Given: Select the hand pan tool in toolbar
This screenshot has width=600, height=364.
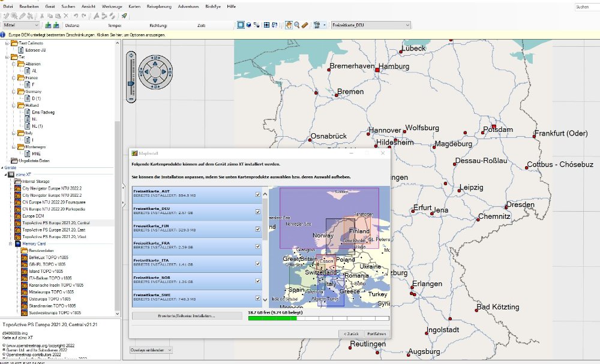Looking at the screenshot, I should pyautogui.click(x=288, y=25).
